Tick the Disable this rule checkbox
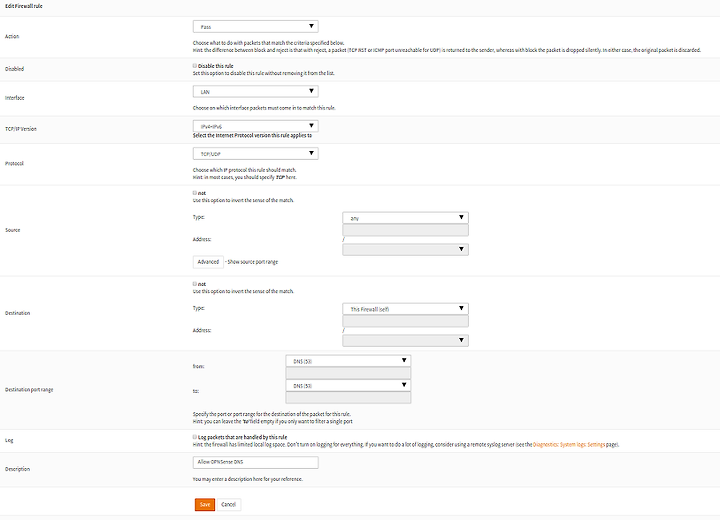The width and height of the screenshot is (720, 520). 195,66
